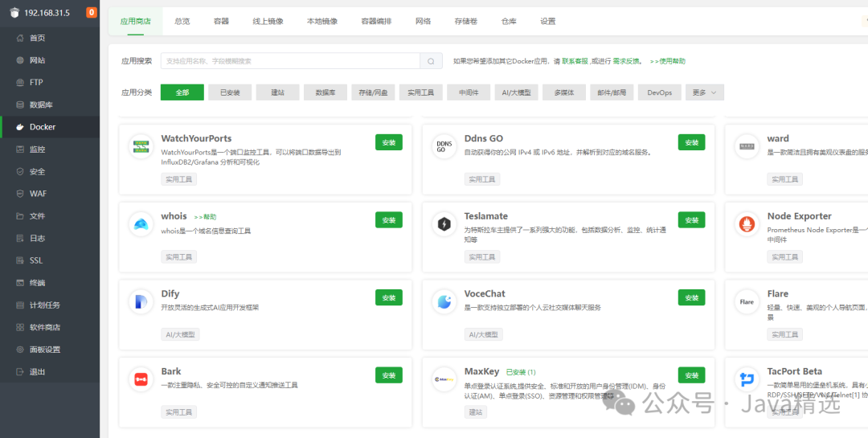
Task: Open the 本地镜像 tab
Action: tap(322, 21)
